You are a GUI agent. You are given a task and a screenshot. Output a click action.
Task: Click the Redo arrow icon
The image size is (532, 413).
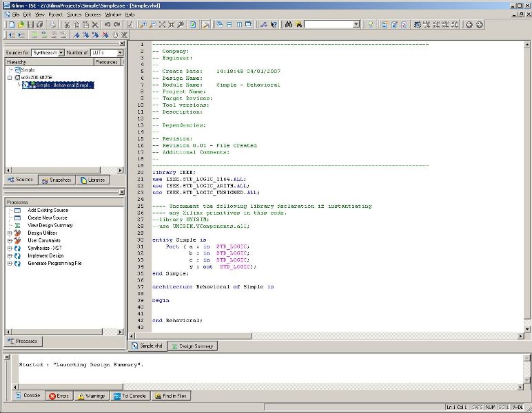tap(117, 24)
